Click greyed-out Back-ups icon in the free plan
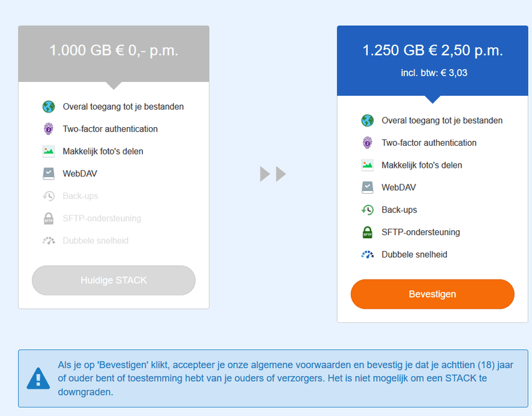The width and height of the screenshot is (532, 416). coord(49,196)
